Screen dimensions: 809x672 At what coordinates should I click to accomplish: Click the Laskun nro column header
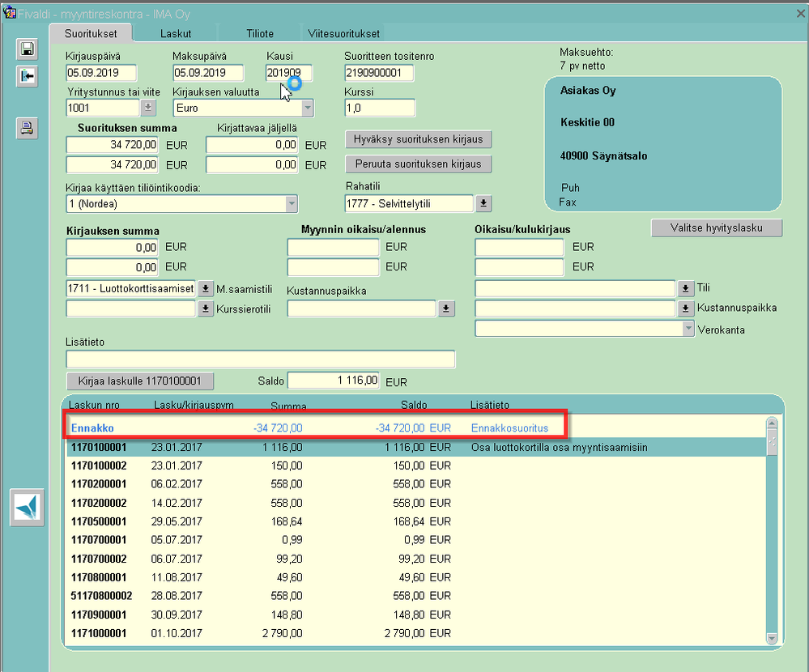click(94, 406)
